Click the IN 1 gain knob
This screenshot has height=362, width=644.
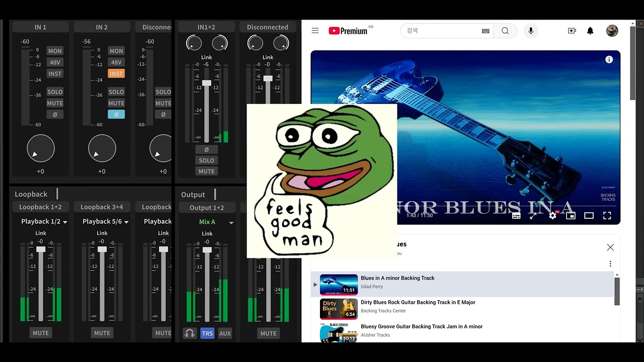[x=41, y=148]
